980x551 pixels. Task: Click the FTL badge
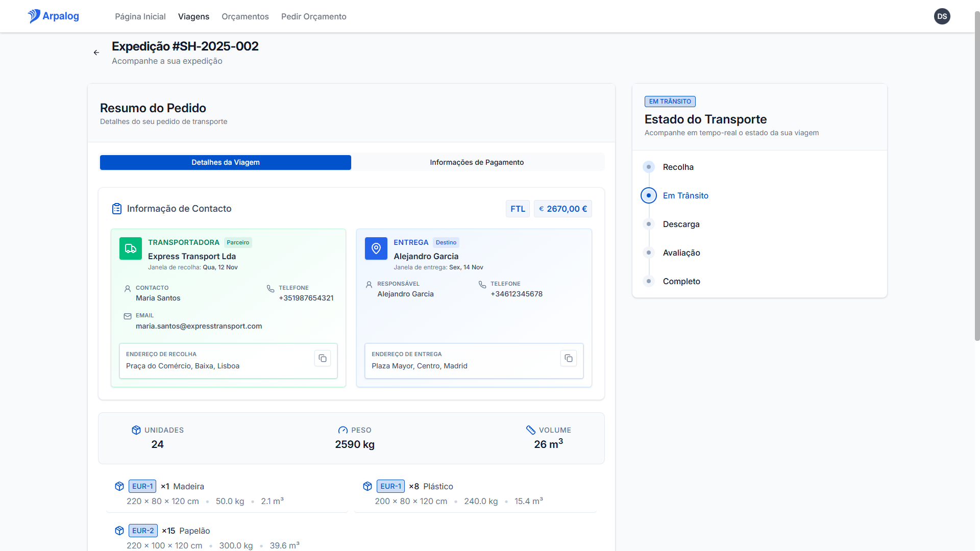518,209
